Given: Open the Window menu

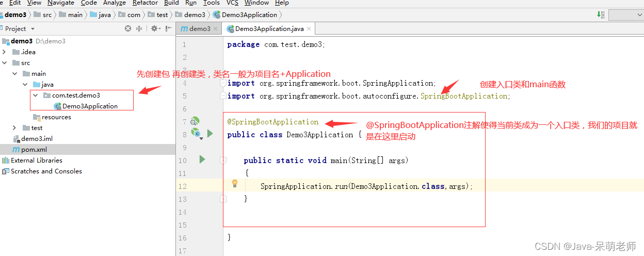Looking at the screenshot, I should click(256, 3).
